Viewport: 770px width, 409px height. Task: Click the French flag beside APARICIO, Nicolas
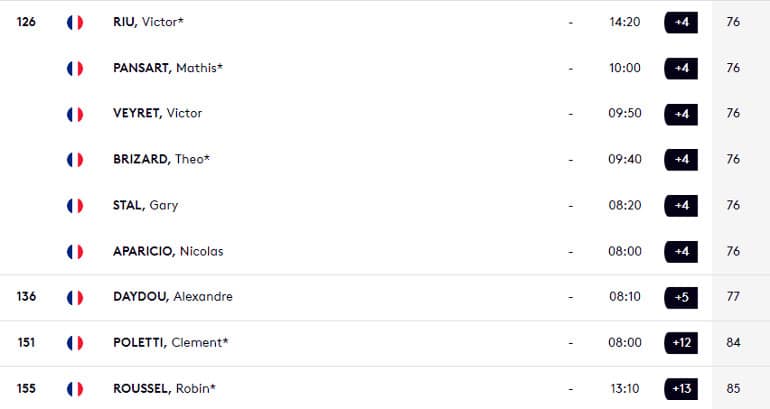tap(75, 252)
